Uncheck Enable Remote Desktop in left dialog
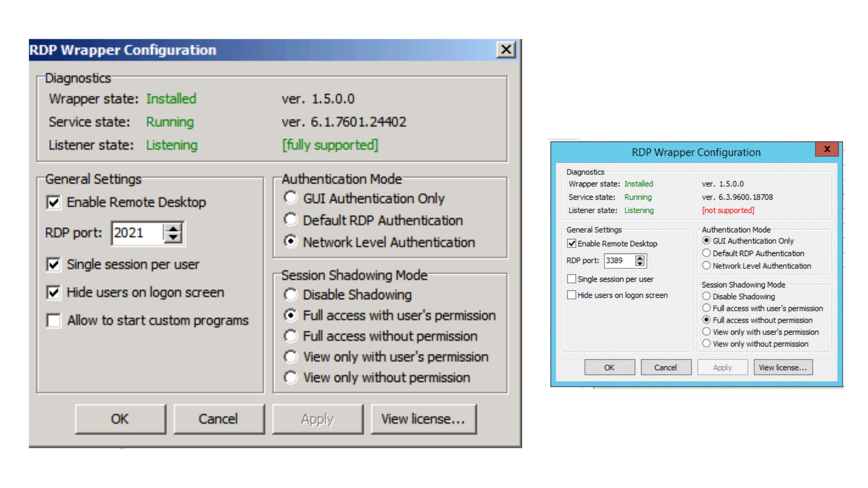The height and width of the screenshot is (488, 868). pos(53,203)
